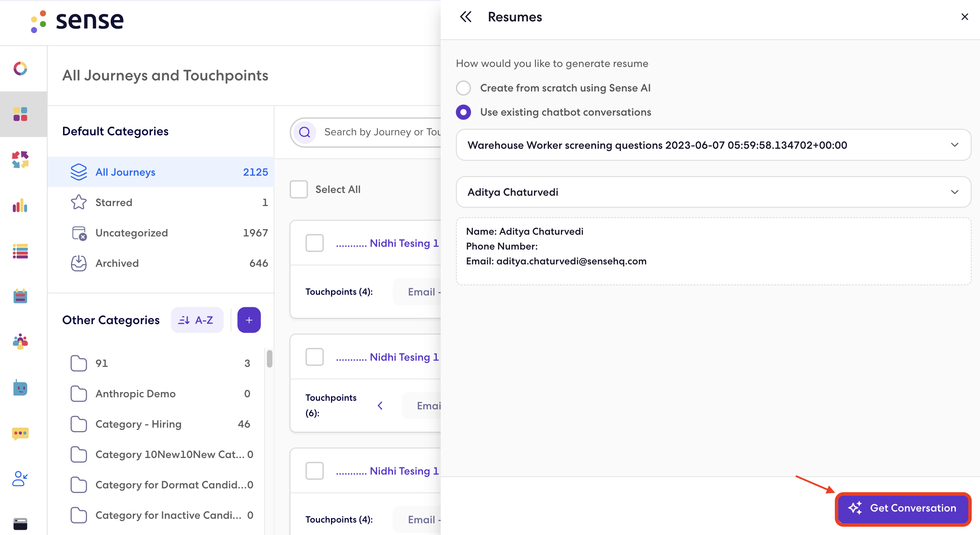
Task: Click the yellow chat bubble sidebar icon
Action: pos(20,433)
